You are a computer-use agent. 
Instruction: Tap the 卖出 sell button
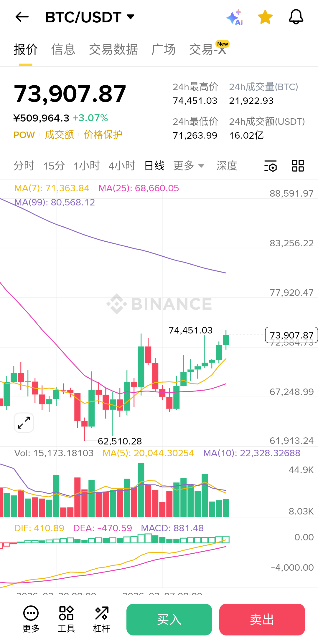(262, 620)
